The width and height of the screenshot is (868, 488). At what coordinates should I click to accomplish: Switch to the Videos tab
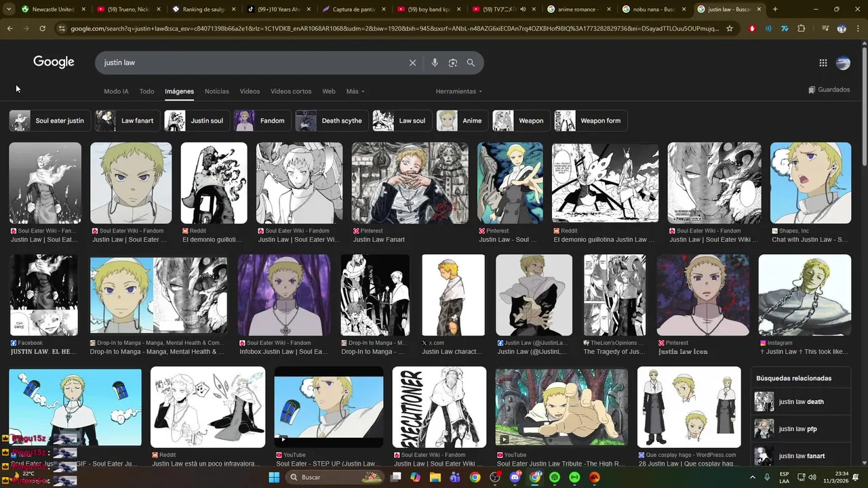(x=250, y=91)
